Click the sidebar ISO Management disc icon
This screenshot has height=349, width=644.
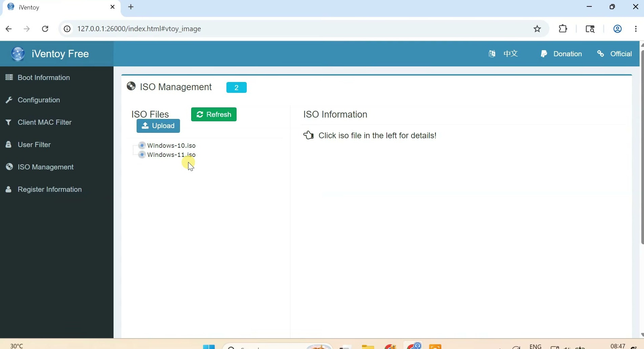(9, 167)
